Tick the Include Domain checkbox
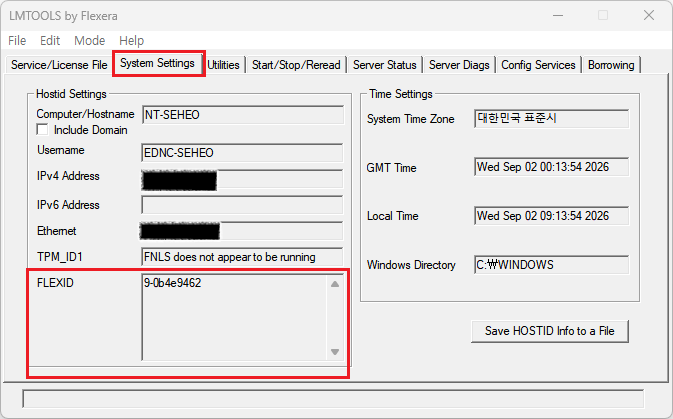The height and width of the screenshot is (419, 673). 42,130
